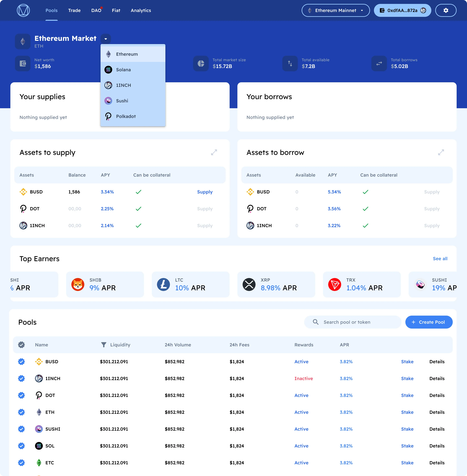Select Polkadot from the market dropdown
This screenshot has height=476, width=467.
click(x=133, y=116)
